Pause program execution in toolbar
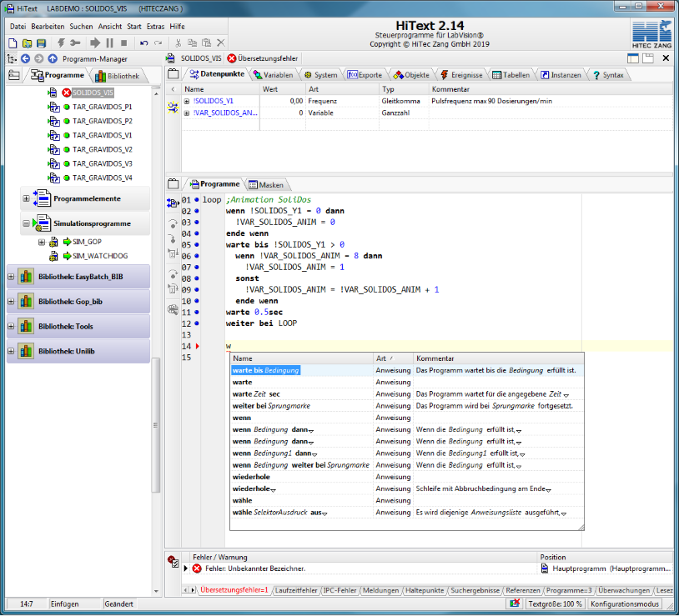This screenshot has height=616, width=679. [x=109, y=43]
